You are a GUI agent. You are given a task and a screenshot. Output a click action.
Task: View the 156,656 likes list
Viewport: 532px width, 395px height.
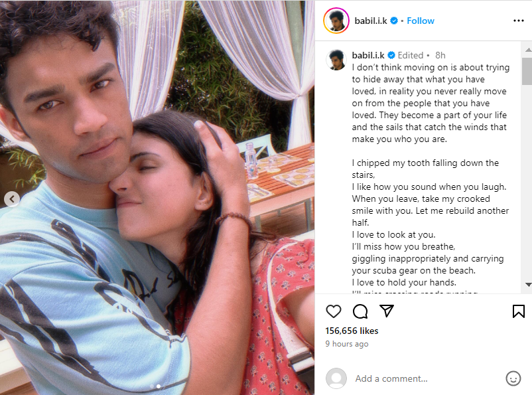pyautogui.click(x=352, y=331)
